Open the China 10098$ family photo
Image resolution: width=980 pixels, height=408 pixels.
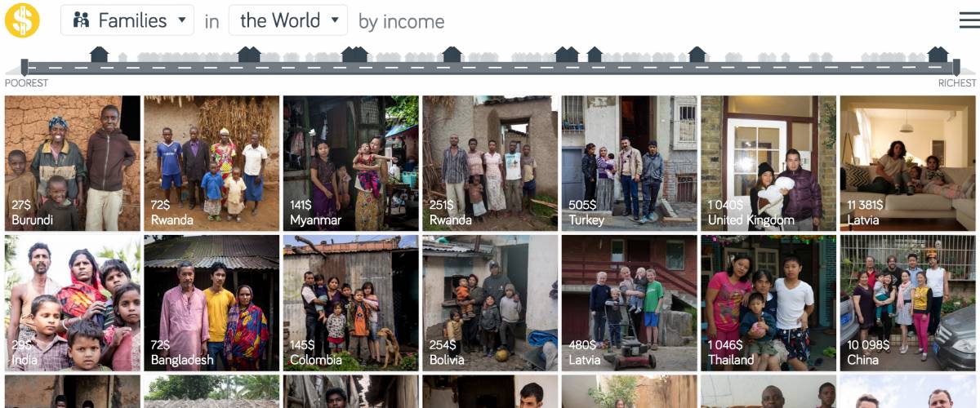point(908,303)
